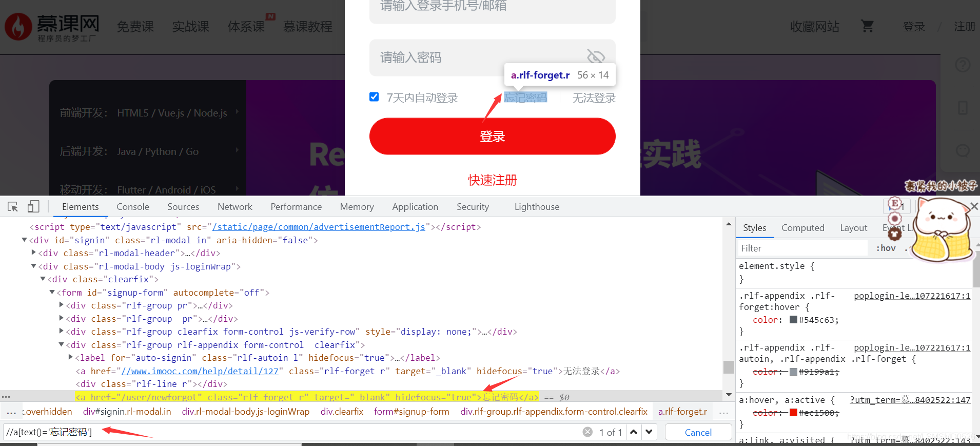Open the Security tab

pos(473,207)
